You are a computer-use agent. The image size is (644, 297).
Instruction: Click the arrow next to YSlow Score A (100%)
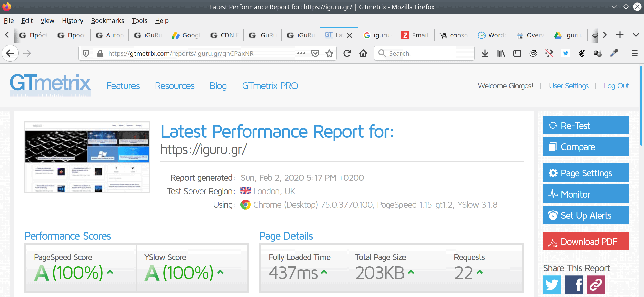[x=220, y=272]
